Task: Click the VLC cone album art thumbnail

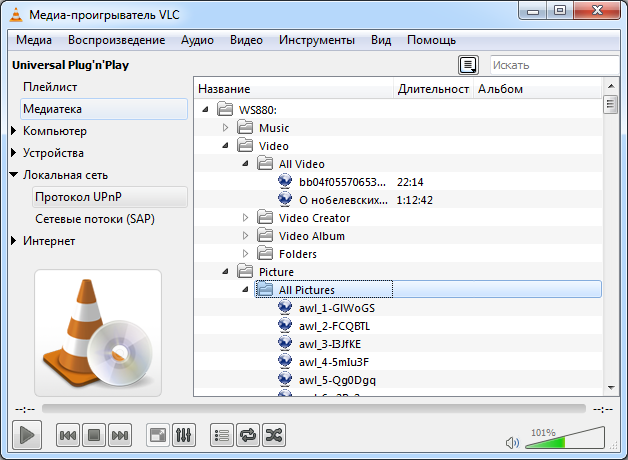Action: click(x=98, y=333)
